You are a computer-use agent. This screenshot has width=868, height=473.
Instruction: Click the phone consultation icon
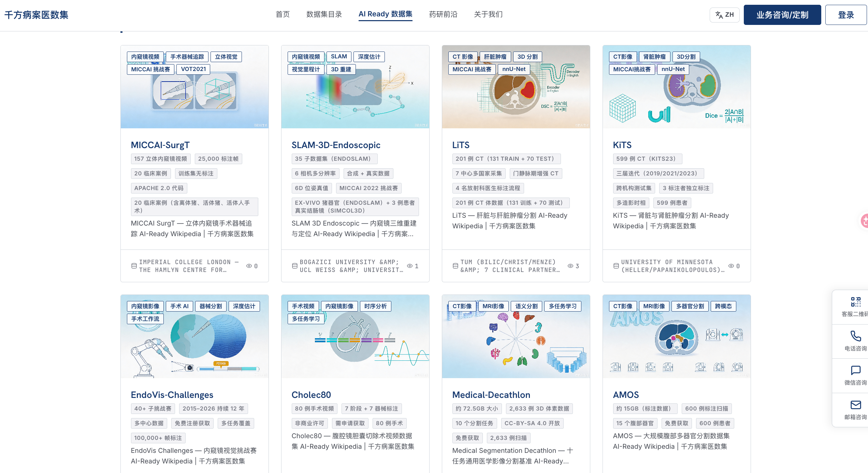(856, 336)
